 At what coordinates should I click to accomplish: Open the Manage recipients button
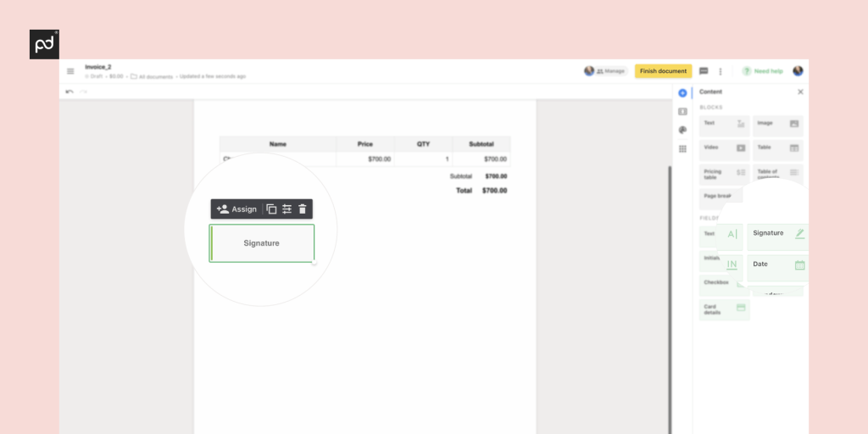tap(606, 71)
